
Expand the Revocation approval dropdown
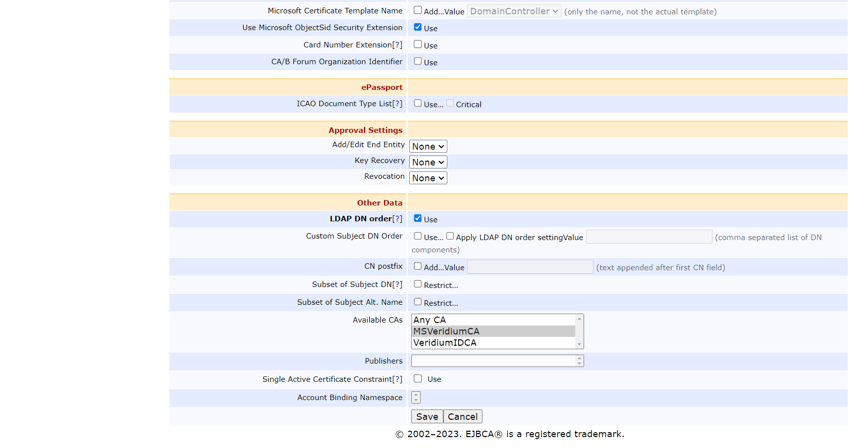point(428,178)
